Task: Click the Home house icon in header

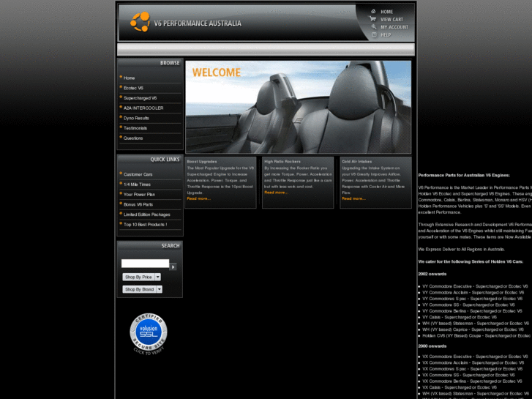Action: coord(373,11)
